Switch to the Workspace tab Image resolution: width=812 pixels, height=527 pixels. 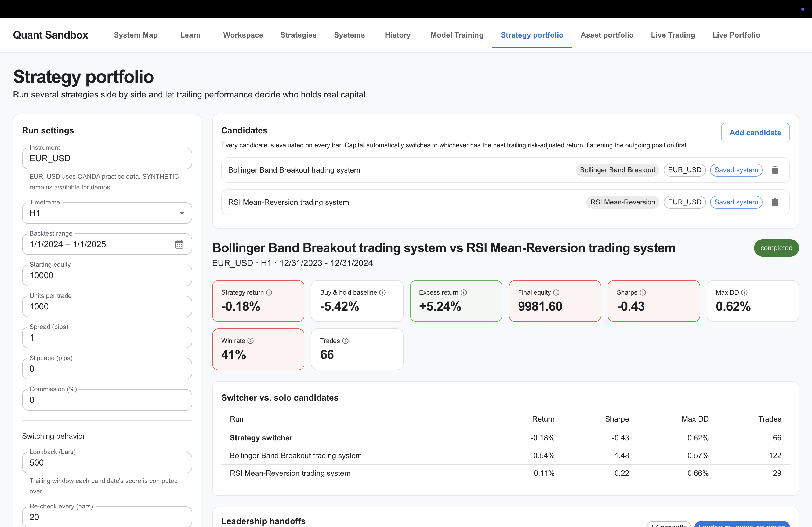click(x=243, y=35)
